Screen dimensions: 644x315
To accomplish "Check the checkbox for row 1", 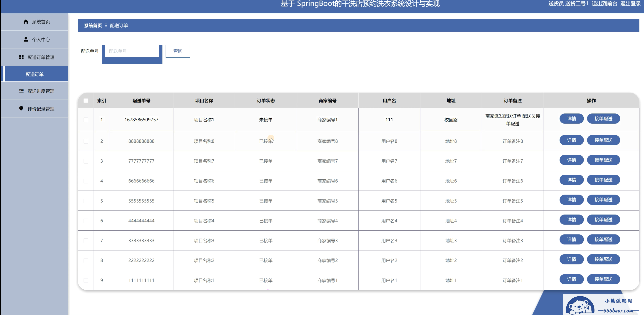I will pyautogui.click(x=86, y=120).
